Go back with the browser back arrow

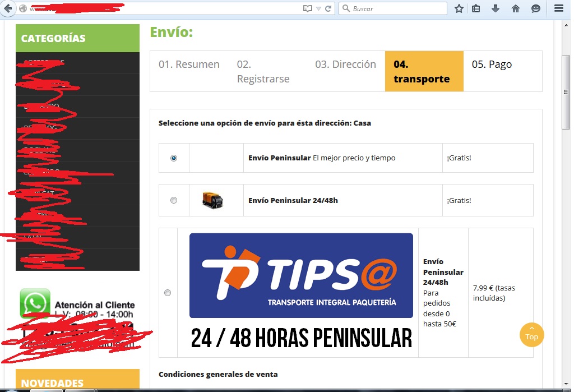point(8,8)
